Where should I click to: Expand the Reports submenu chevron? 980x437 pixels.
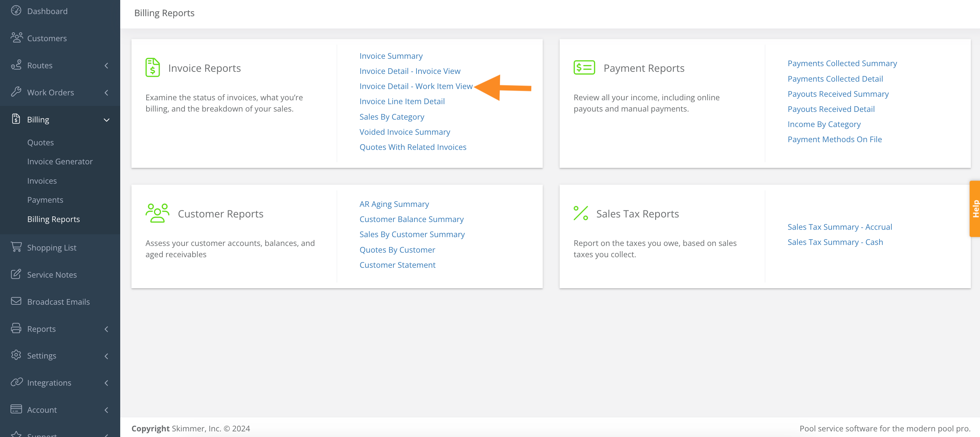(107, 329)
